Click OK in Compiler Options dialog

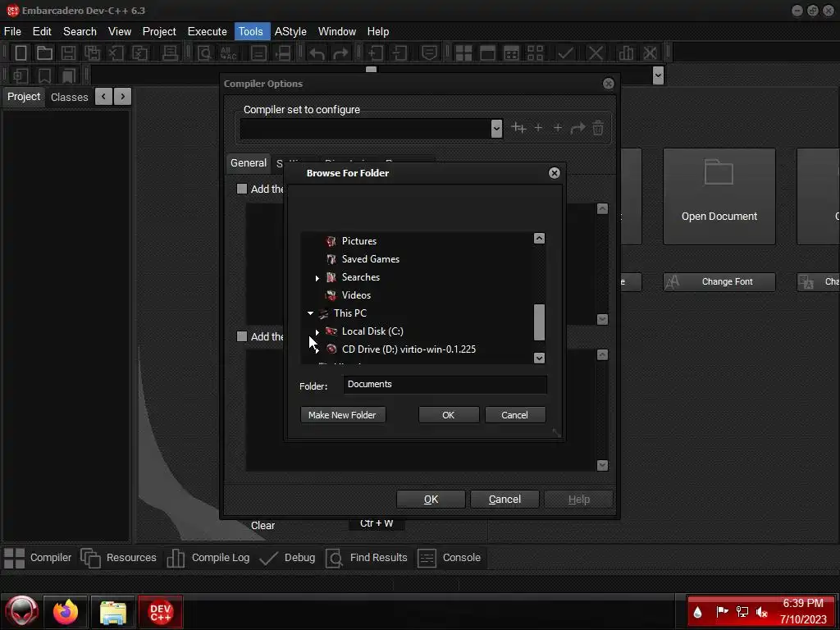(x=431, y=500)
